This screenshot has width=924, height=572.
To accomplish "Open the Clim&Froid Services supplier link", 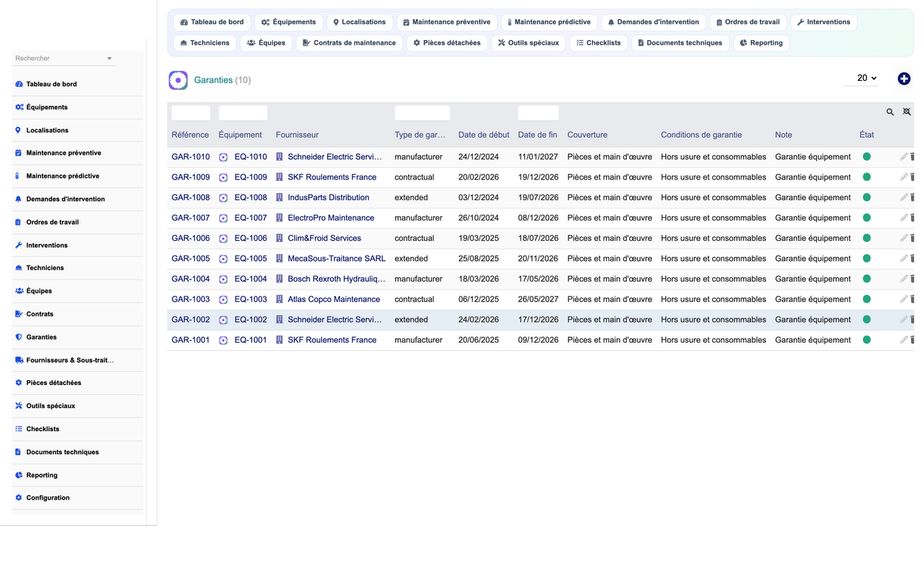I will (x=324, y=239).
